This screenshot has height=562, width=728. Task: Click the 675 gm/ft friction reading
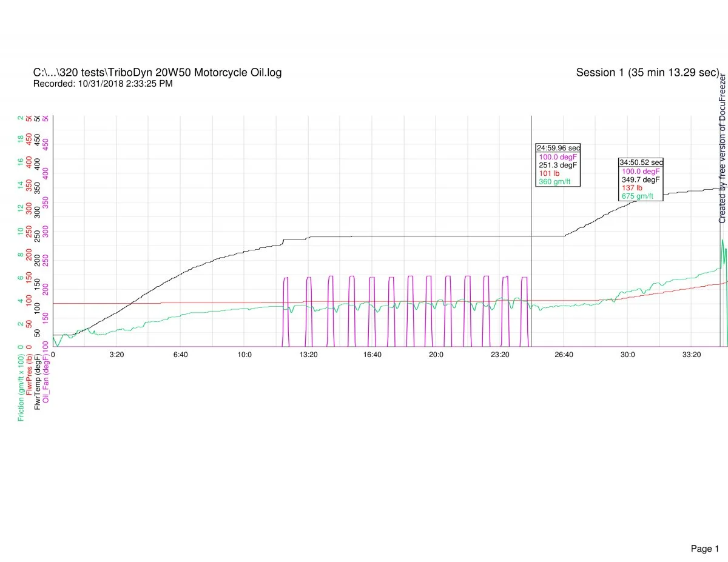click(638, 196)
